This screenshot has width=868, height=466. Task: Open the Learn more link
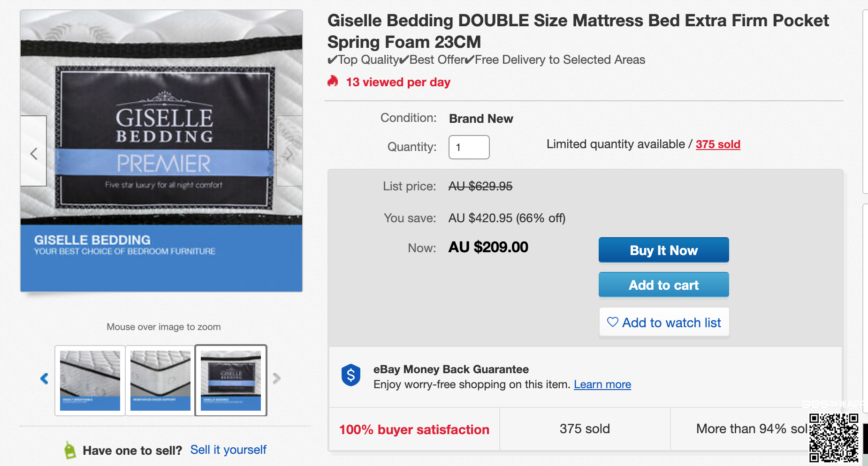tap(602, 384)
